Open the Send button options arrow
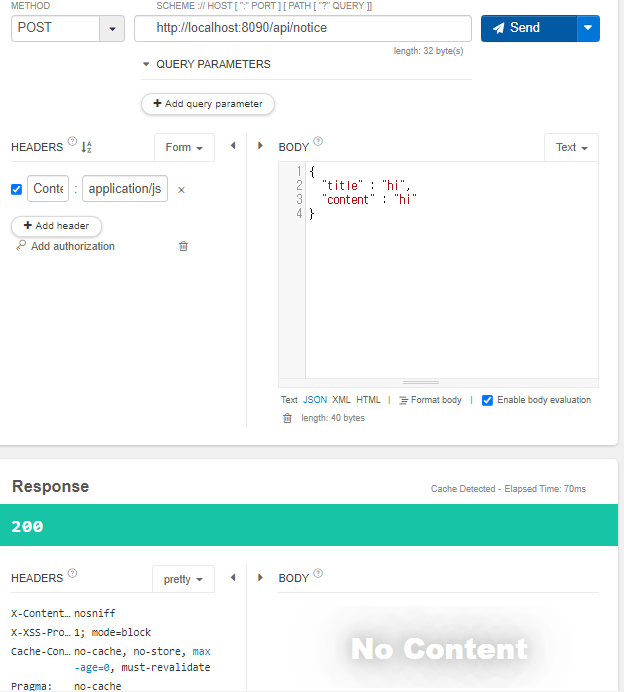This screenshot has width=624, height=692. point(588,29)
